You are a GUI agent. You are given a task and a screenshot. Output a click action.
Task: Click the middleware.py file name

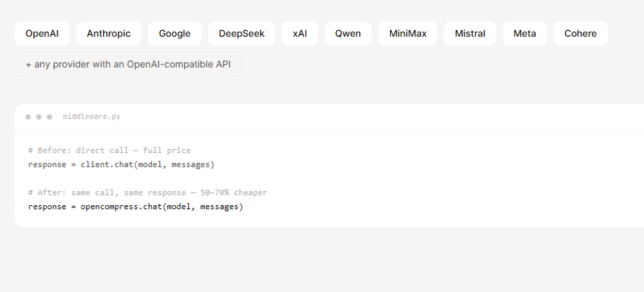point(91,117)
